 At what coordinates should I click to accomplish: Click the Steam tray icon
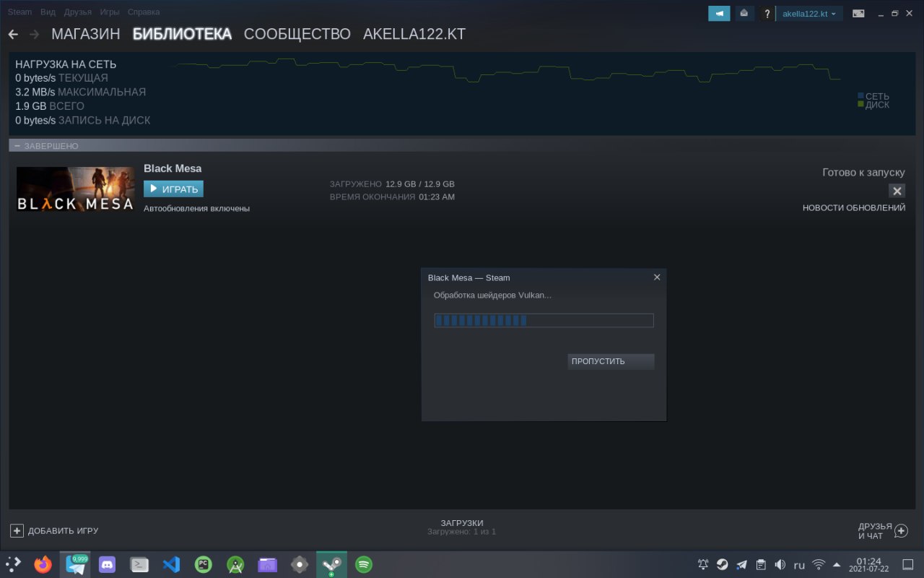[723, 564]
